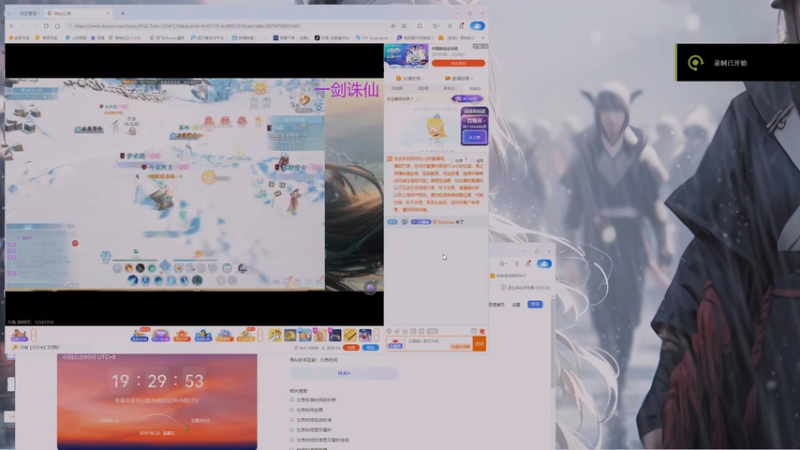Click the recording started notification
Image resolution: width=800 pixels, height=450 pixels.
coord(738,63)
